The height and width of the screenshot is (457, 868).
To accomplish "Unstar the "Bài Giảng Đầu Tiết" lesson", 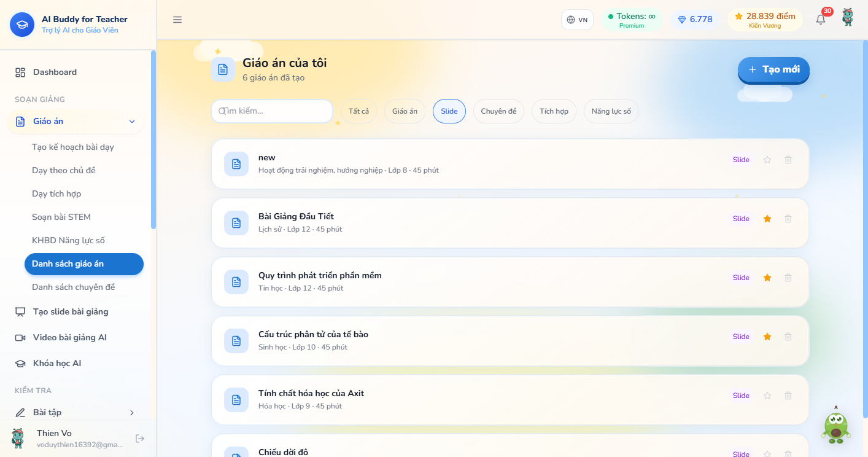I will 767,219.
